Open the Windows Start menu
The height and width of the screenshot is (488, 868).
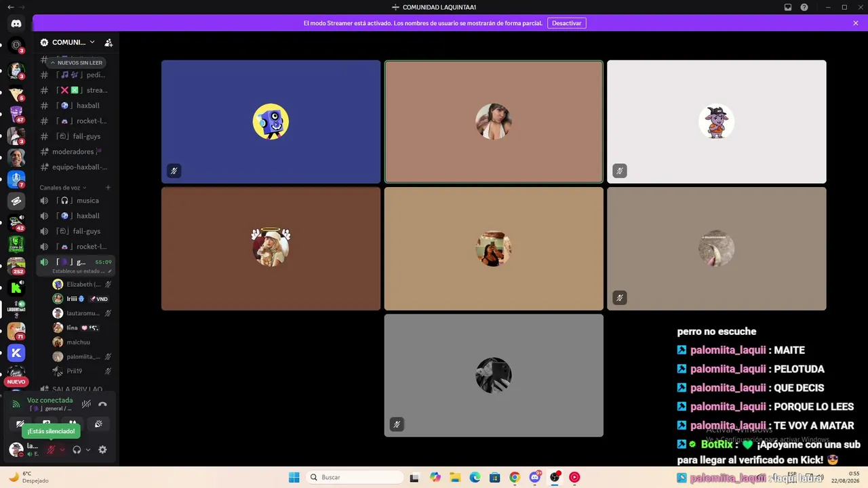tap(294, 477)
